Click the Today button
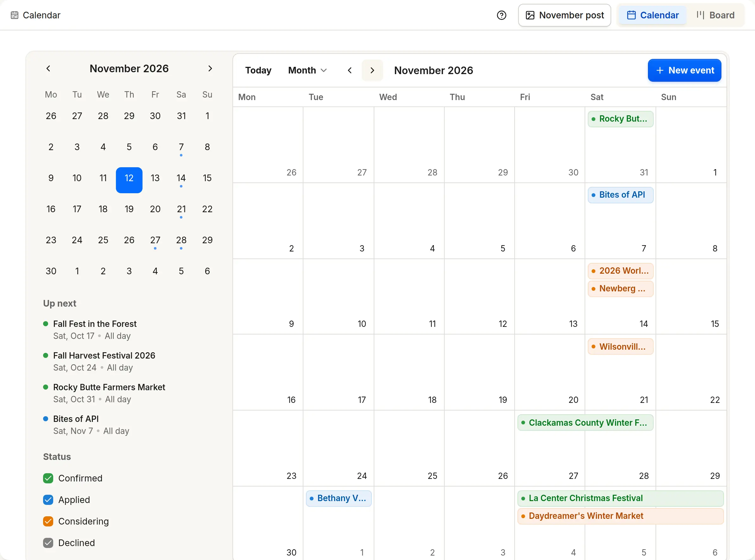This screenshot has width=755, height=560. point(258,71)
